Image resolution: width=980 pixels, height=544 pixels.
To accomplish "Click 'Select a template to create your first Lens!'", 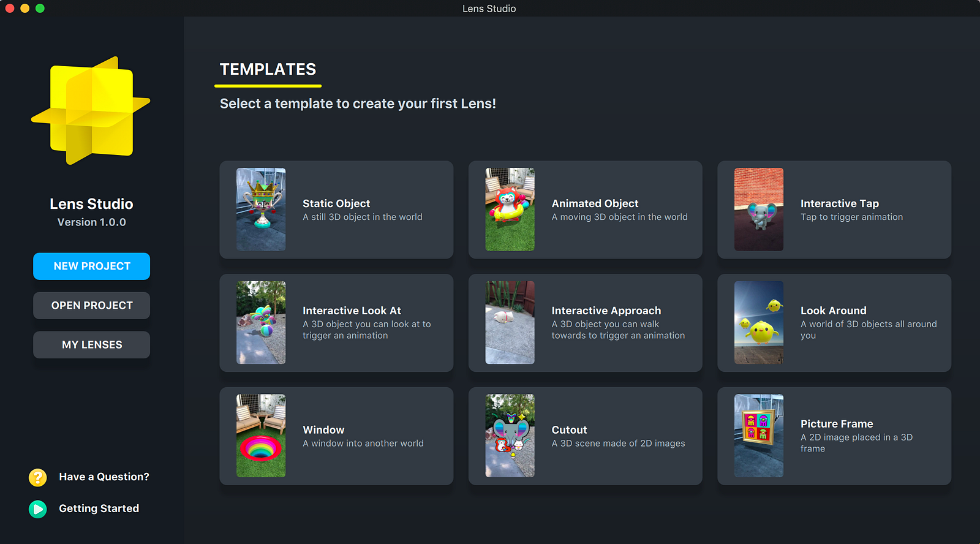I will 358,104.
